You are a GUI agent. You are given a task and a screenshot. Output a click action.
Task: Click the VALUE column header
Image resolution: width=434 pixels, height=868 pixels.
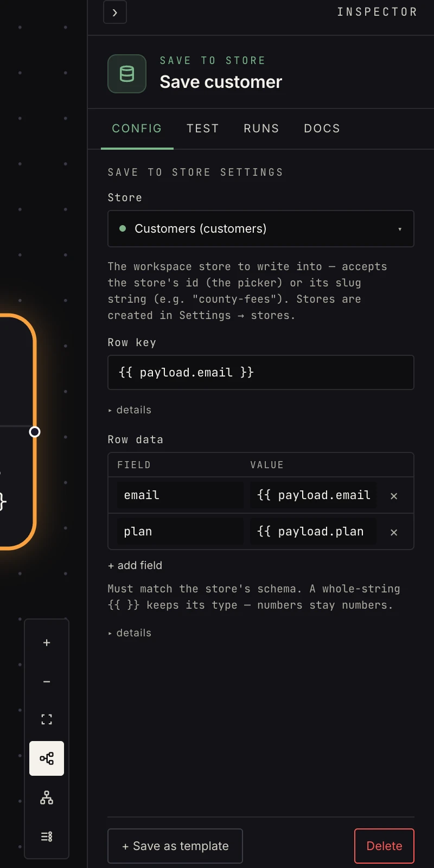267,465
